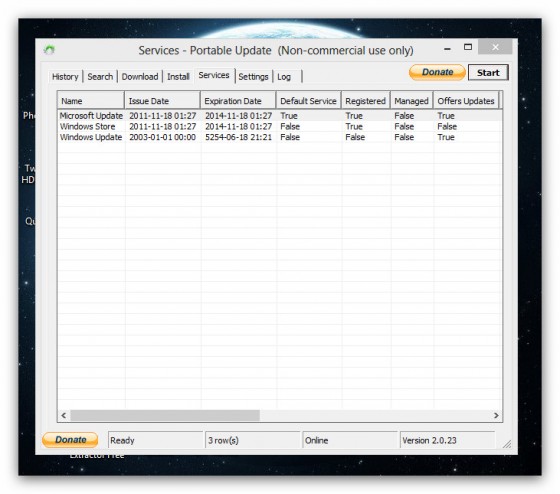This screenshot has width=560, height=494.
Task: Click the Portable Update app icon in title bar
Action: [49, 50]
